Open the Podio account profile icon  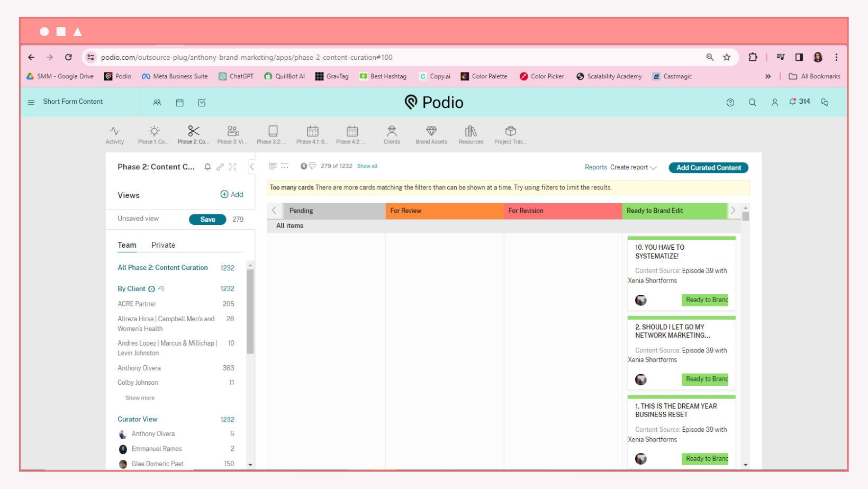pos(775,103)
